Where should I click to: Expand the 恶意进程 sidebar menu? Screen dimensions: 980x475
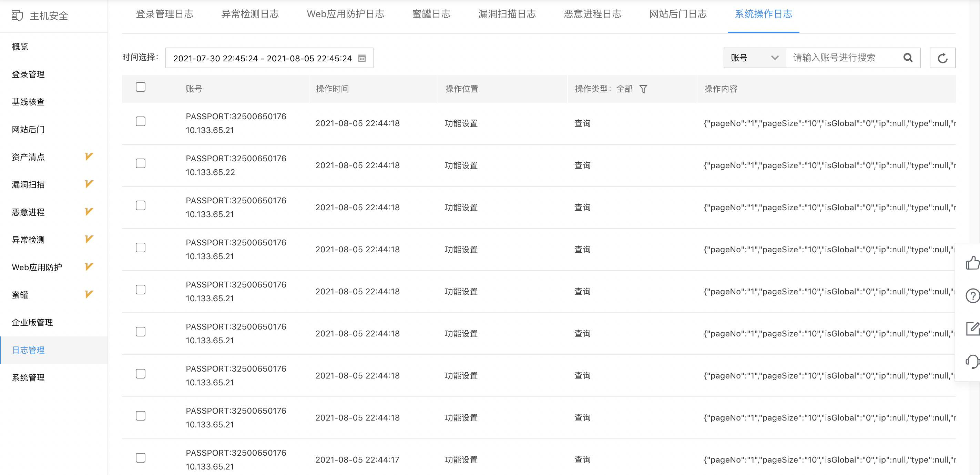54,212
